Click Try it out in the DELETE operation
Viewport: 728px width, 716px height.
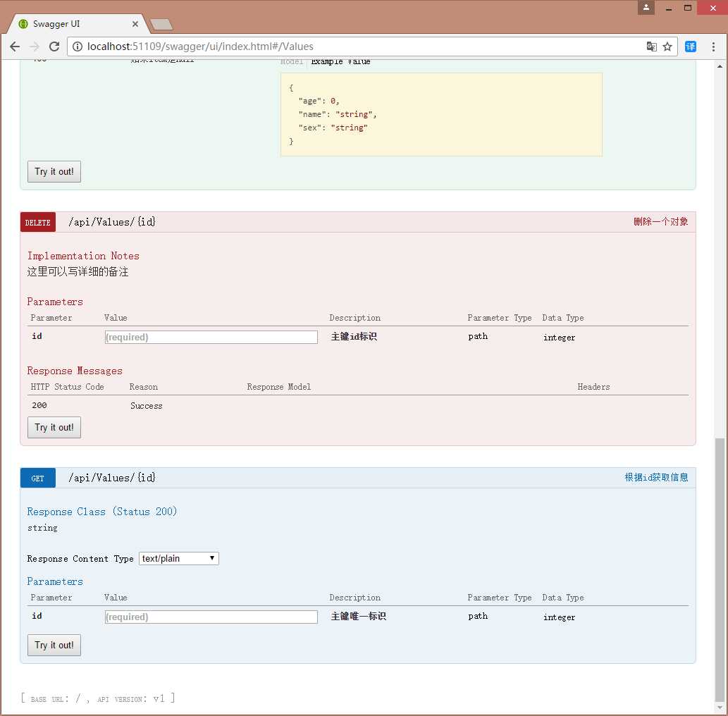(x=54, y=428)
